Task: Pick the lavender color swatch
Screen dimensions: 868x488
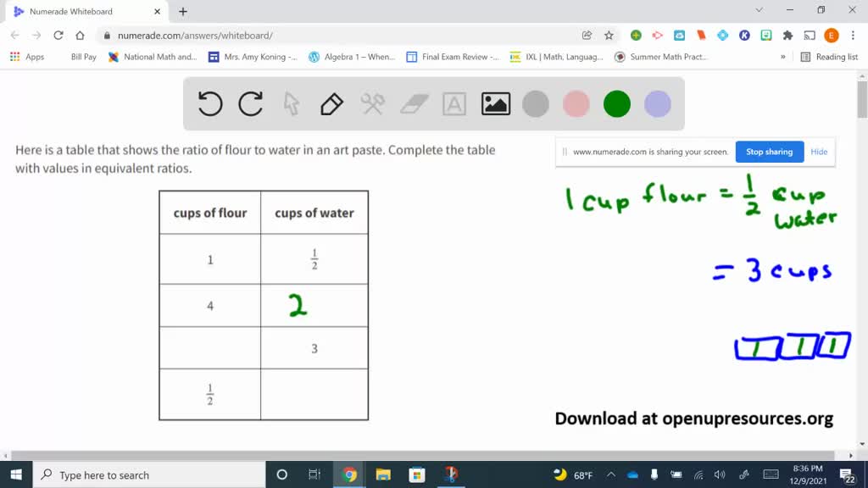Action: pos(658,104)
